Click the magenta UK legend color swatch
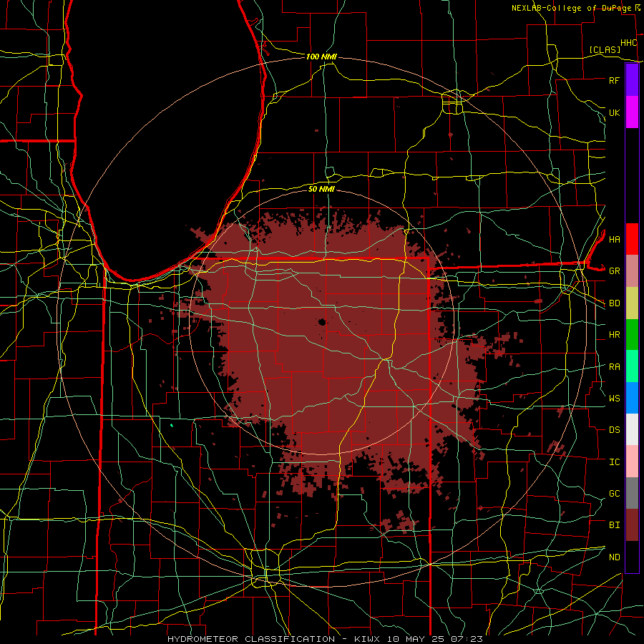644x644 pixels. (x=632, y=112)
